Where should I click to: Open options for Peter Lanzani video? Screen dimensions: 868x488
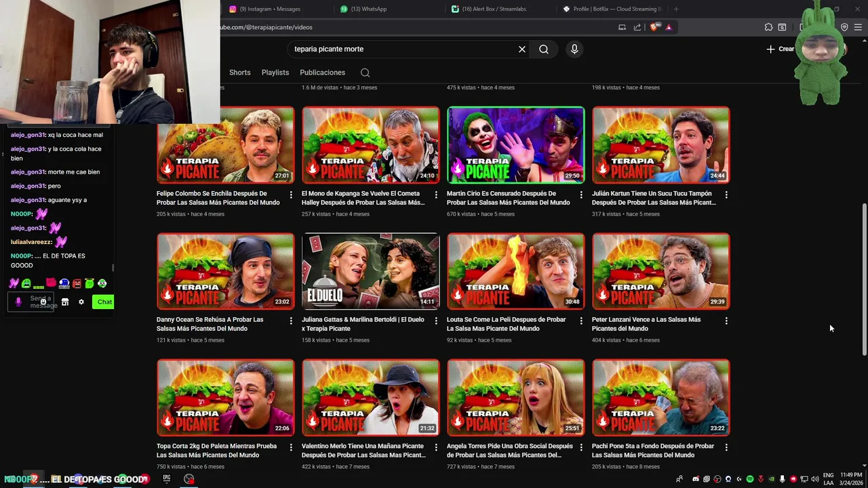pyautogui.click(x=726, y=321)
